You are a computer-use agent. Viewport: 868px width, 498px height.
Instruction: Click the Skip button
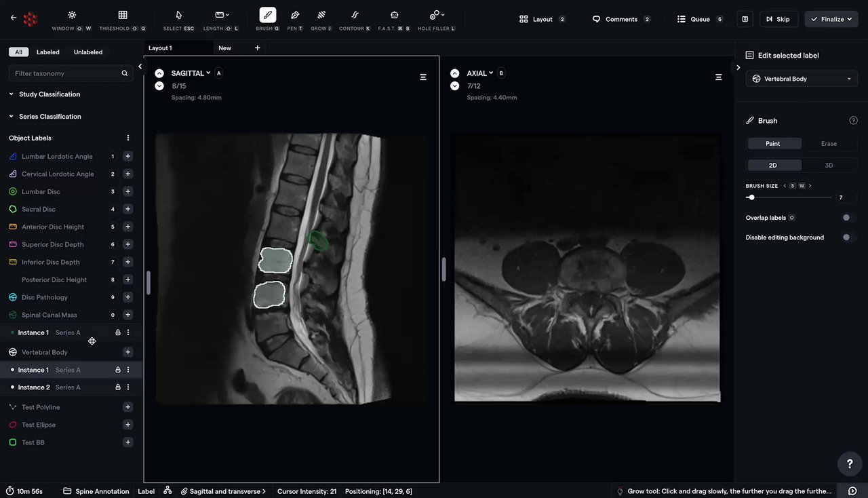[778, 19]
